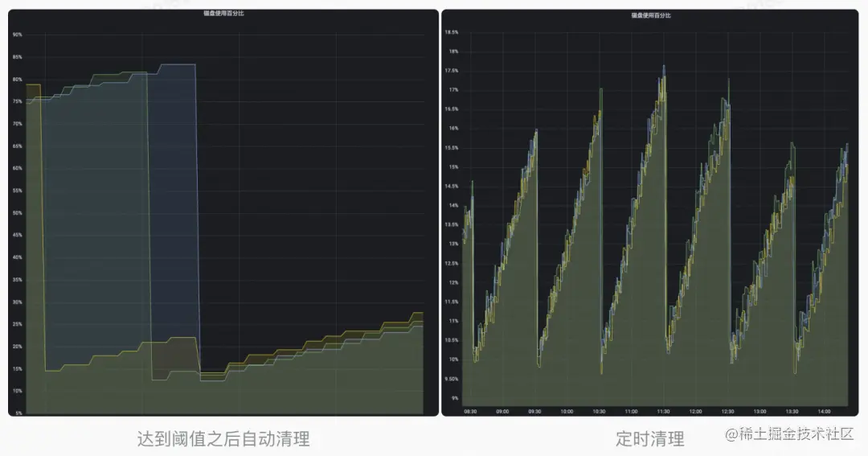Click the 80% label on left panel axis
The image size is (868, 456).
click(x=18, y=80)
